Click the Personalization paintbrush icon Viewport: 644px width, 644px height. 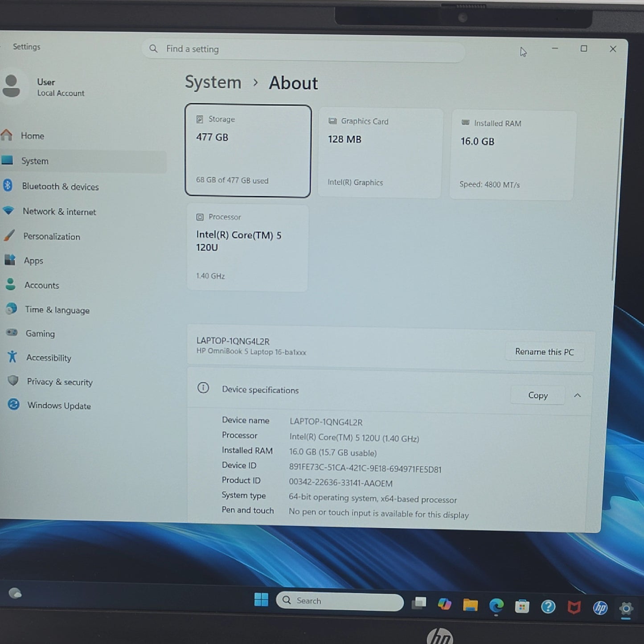9,235
